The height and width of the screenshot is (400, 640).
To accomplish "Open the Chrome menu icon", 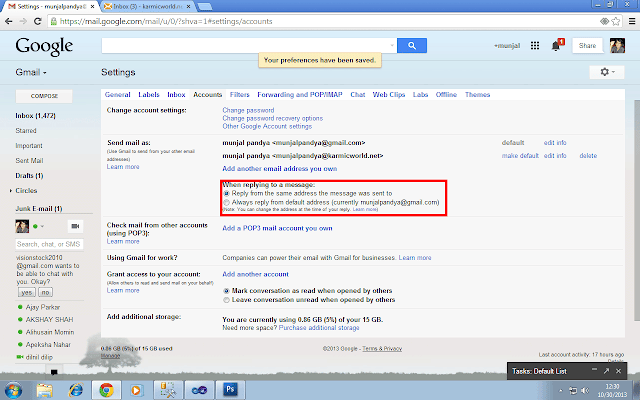I will pos(632,21).
